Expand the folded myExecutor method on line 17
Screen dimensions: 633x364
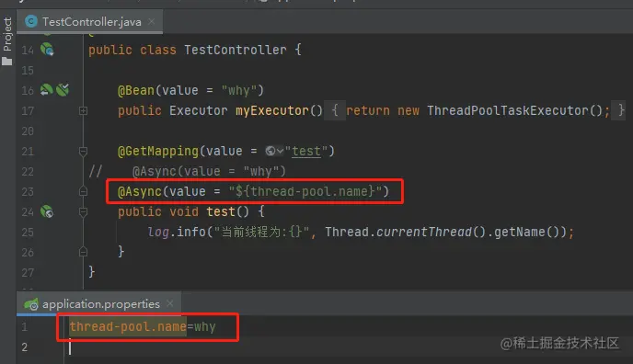pyautogui.click(x=83, y=110)
